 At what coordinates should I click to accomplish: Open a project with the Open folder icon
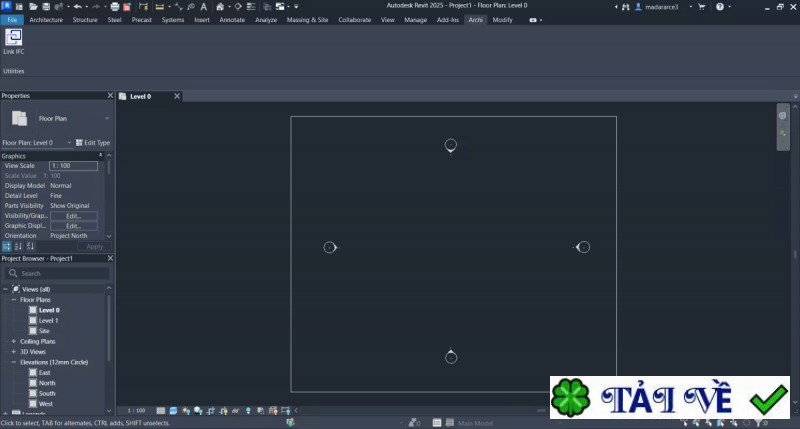click(33, 7)
